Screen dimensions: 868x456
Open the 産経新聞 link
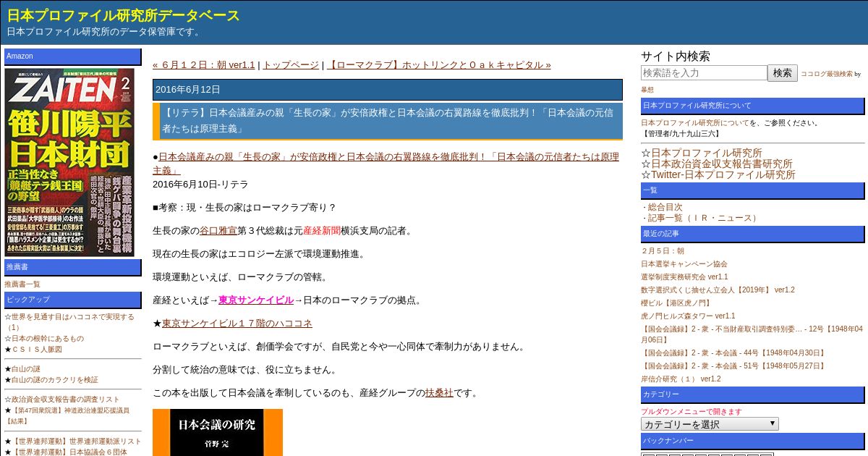coord(322,231)
